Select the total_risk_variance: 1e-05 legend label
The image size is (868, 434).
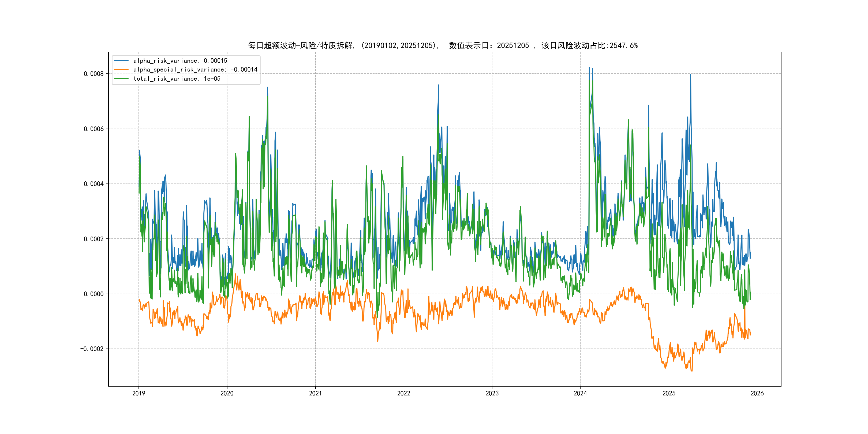[177, 78]
